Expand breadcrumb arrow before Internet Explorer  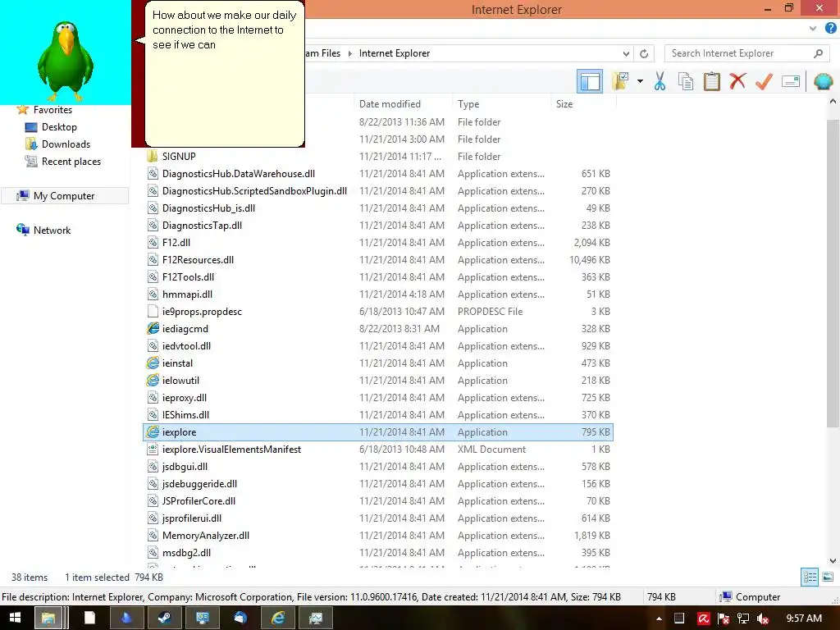coord(349,53)
